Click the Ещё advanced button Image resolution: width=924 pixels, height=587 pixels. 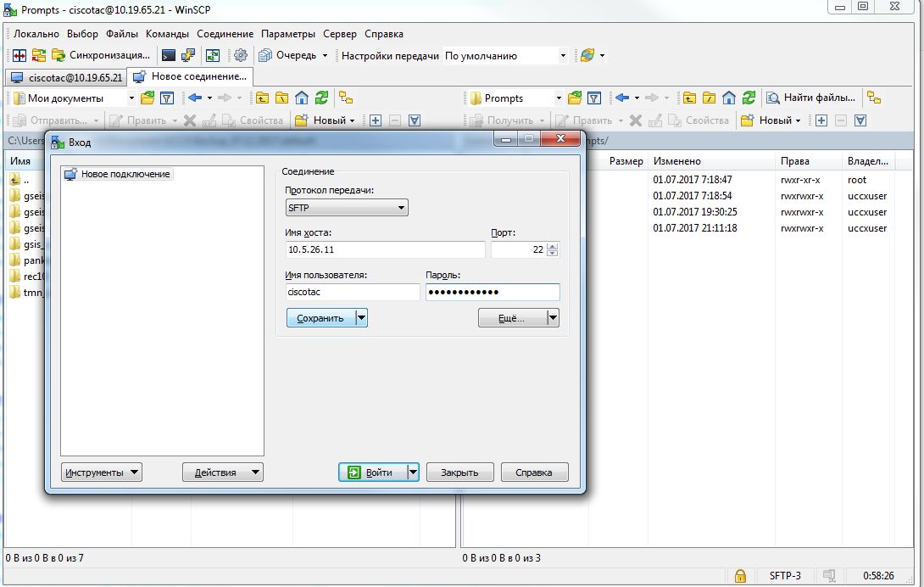(511, 318)
